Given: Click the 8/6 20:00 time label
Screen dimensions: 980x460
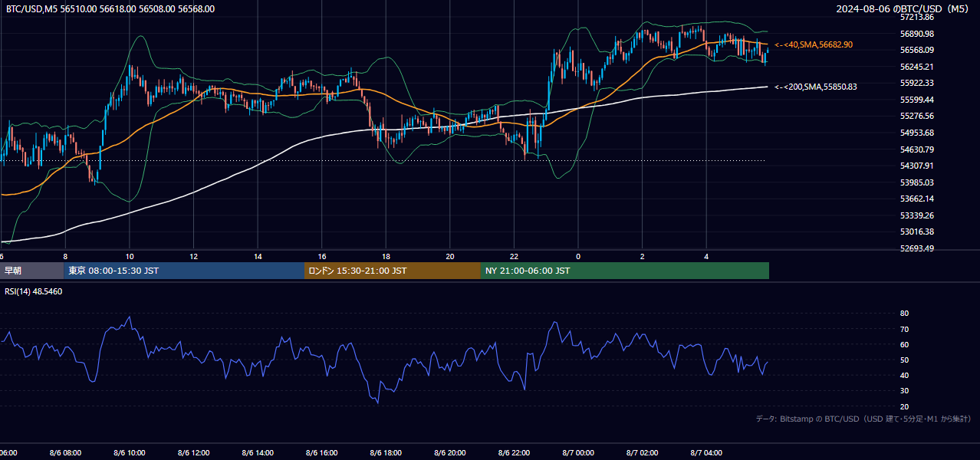Looking at the screenshot, I should click(x=450, y=453).
